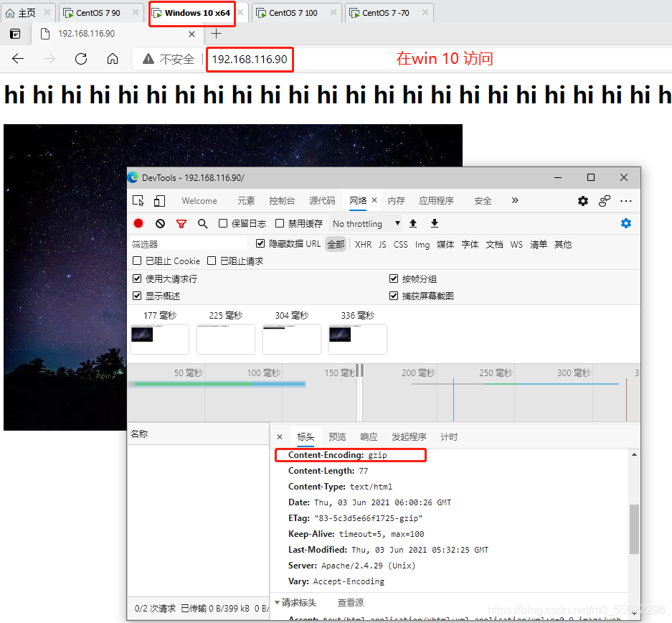Viewport: 672px width, 623px height.
Task: Open blue network settings gear
Action: [626, 223]
